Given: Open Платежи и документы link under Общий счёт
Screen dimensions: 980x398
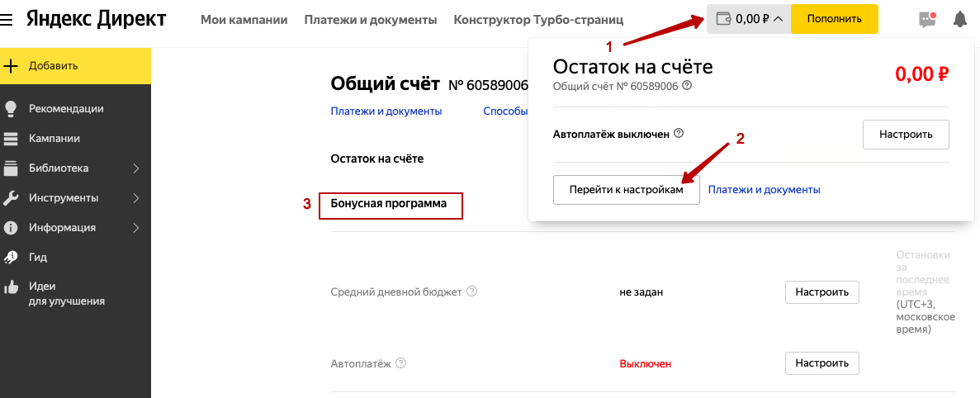Looking at the screenshot, I should point(386,111).
